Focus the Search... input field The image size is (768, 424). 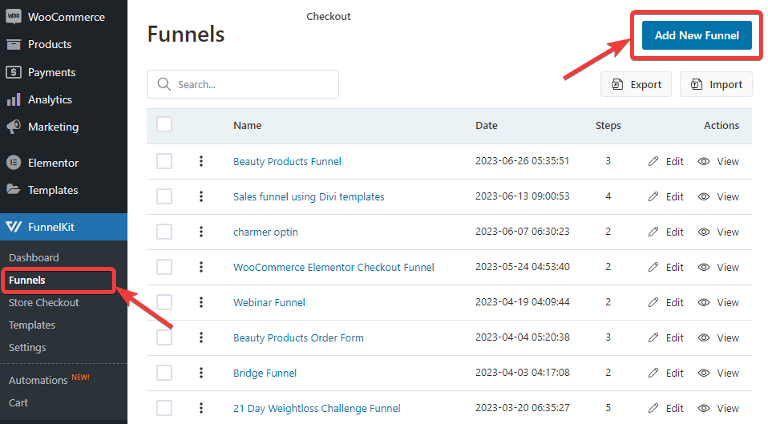pyautogui.click(x=242, y=84)
